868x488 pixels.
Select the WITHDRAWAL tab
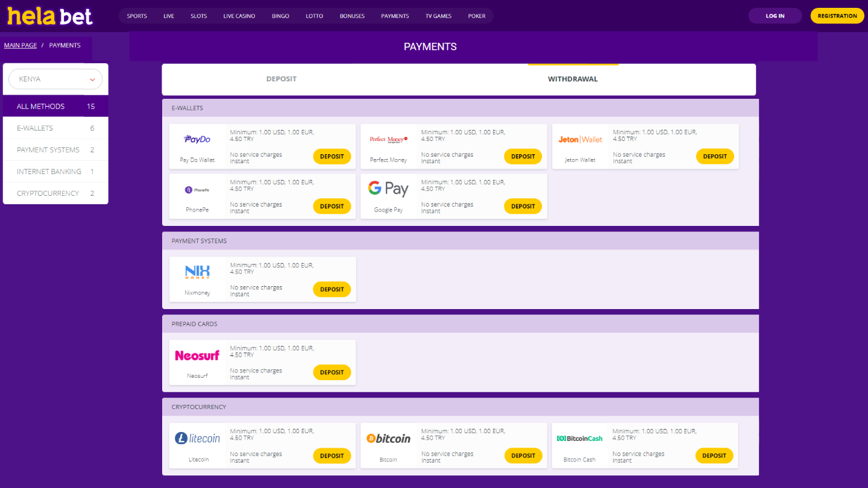point(572,78)
